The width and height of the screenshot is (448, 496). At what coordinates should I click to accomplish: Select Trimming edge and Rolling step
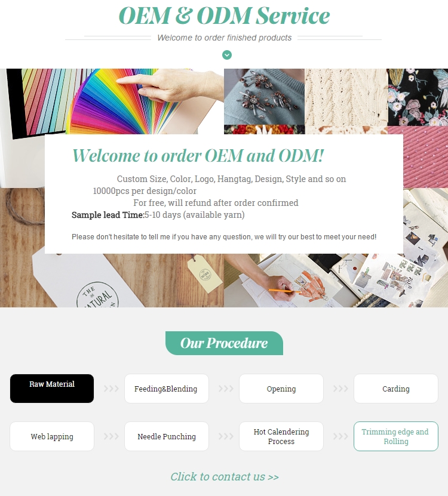click(396, 436)
